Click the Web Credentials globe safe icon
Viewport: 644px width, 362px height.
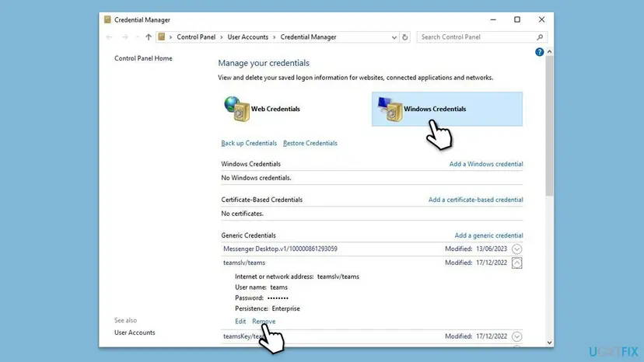point(237,109)
